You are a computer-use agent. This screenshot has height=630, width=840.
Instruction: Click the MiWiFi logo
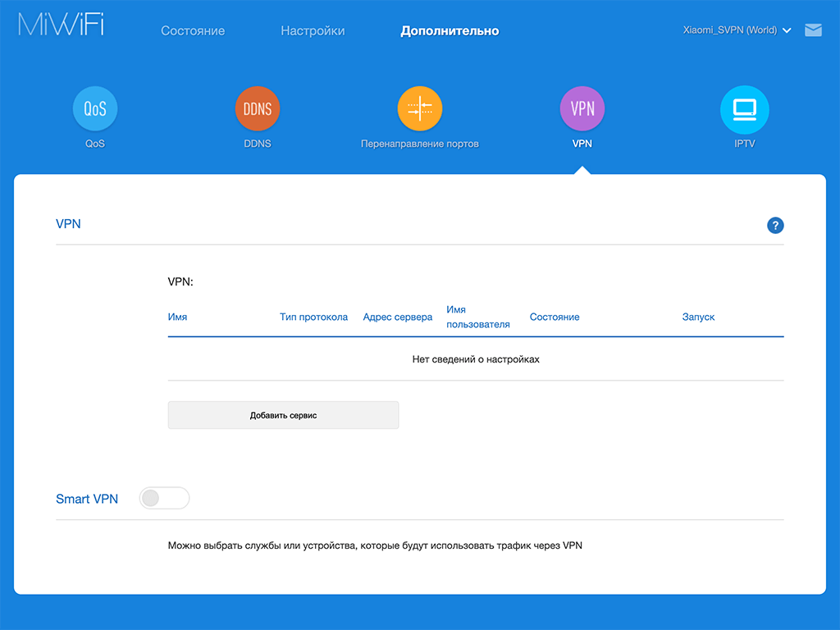click(x=62, y=25)
